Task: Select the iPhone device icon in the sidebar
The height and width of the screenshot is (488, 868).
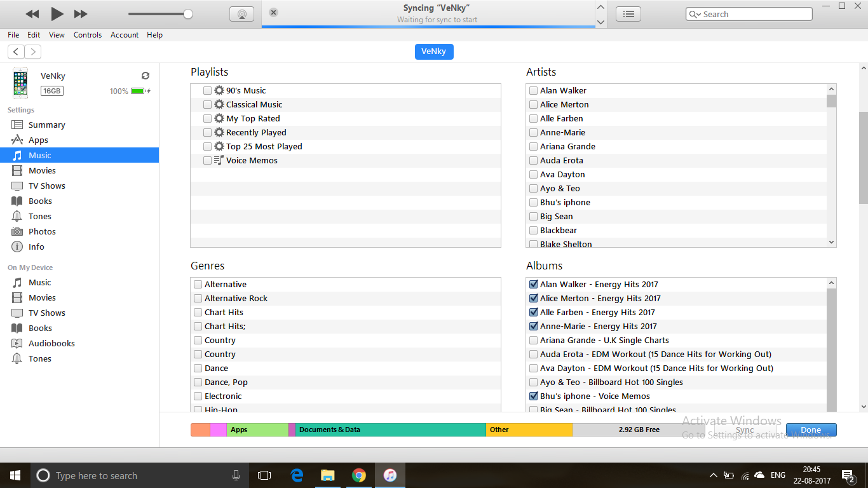Action: [21, 83]
